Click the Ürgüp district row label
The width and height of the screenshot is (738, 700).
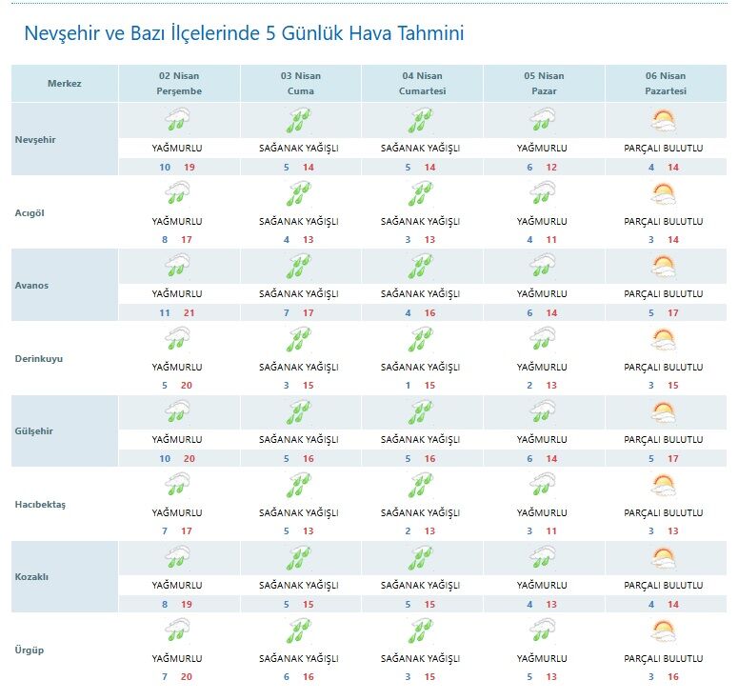[30, 650]
